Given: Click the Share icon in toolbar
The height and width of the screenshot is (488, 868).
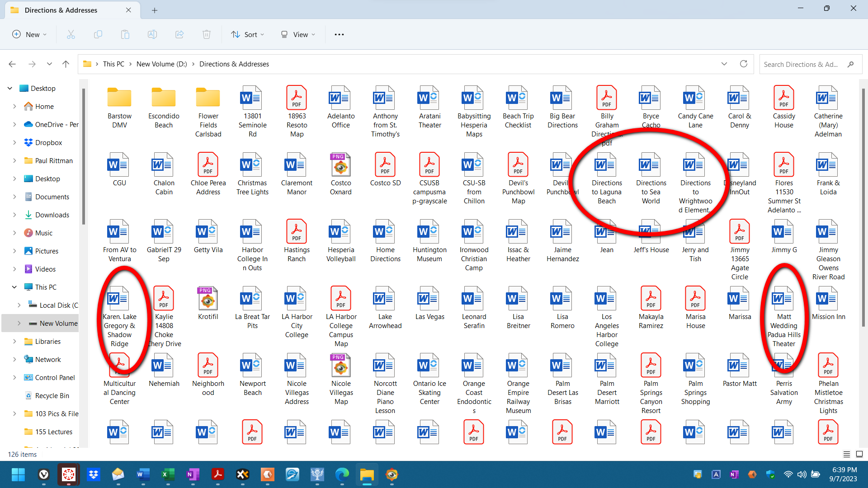Looking at the screenshot, I should click(179, 34).
